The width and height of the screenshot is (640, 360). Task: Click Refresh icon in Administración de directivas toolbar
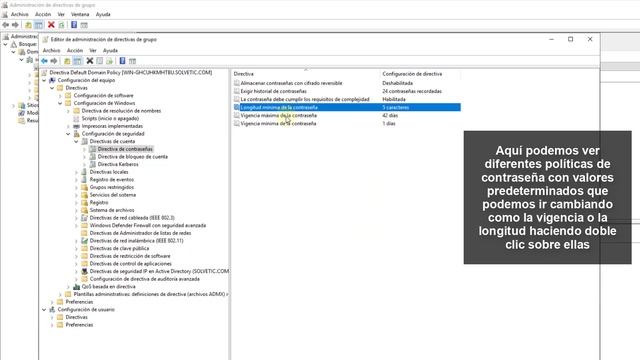[x=61, y=25]
